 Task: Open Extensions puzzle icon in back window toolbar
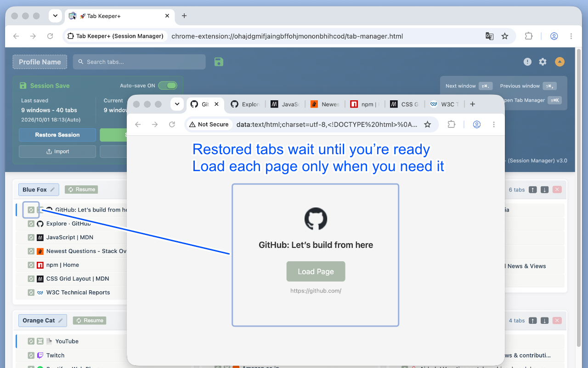[529, 36]
